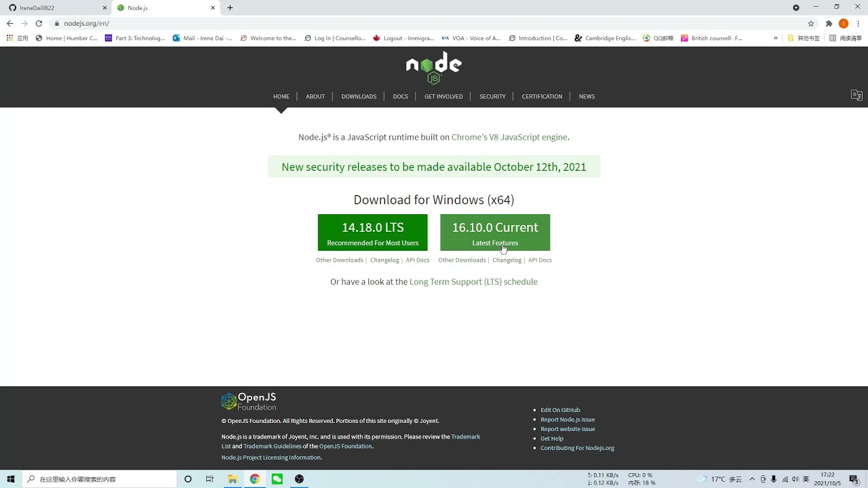Open WeChat from the taskbar
Screen dimensions: 868x488
click(x=277, y=479)
